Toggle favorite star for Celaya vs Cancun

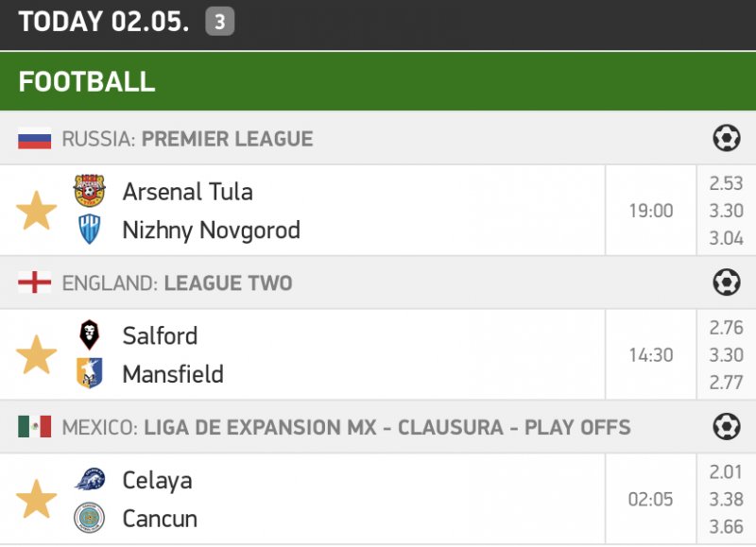[x=37, y=499]
